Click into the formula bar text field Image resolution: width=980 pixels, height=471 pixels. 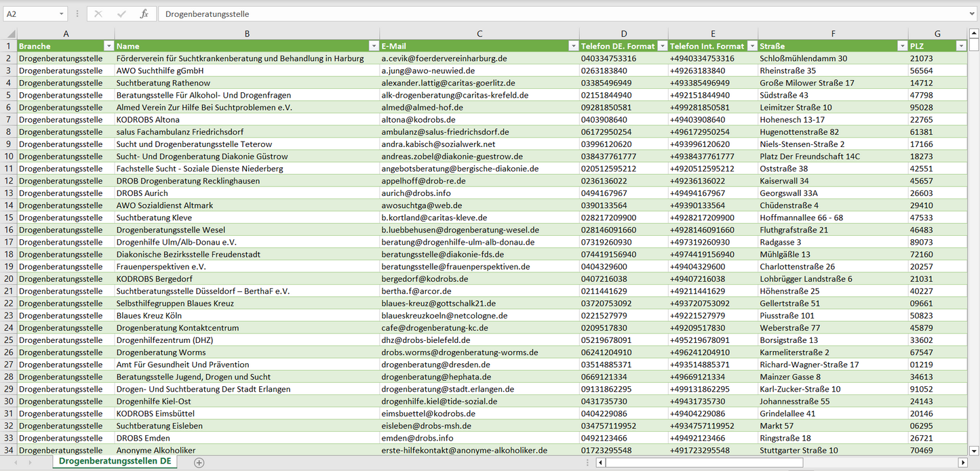tap(543, 14)
